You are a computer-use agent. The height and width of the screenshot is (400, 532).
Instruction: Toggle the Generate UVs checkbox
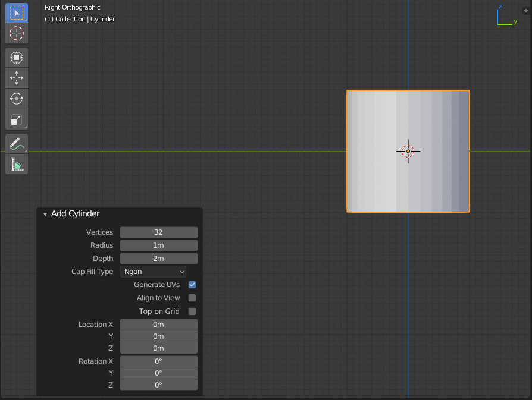click(192, 285)
